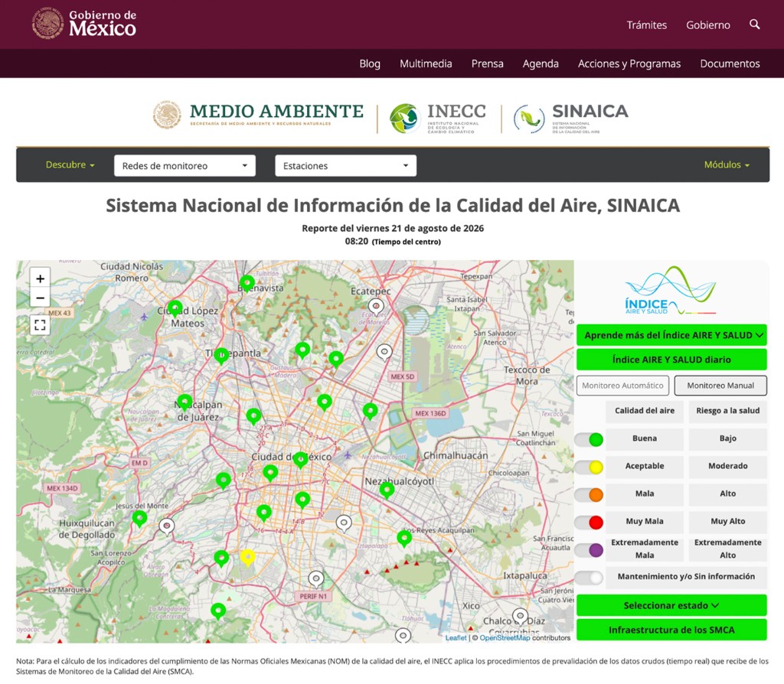Click the Bajo risk label

[727, 438]
